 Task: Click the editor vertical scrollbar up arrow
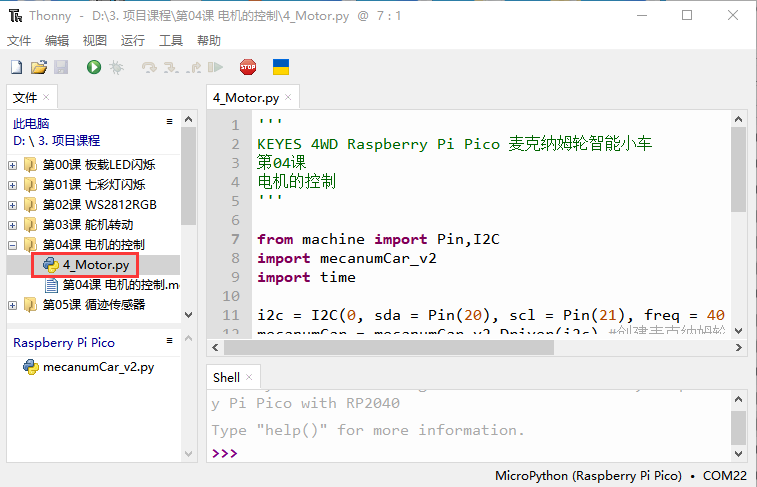738,119
